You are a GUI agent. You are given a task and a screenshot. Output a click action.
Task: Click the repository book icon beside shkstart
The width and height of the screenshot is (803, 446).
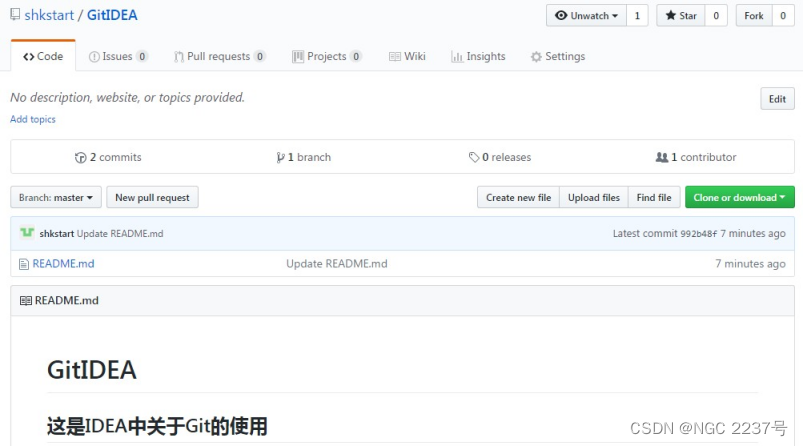(x=15, y=14)
